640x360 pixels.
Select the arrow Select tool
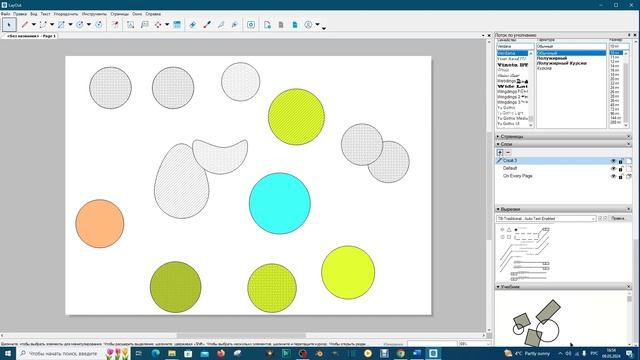pyautogui.click(x=9, y=24)
